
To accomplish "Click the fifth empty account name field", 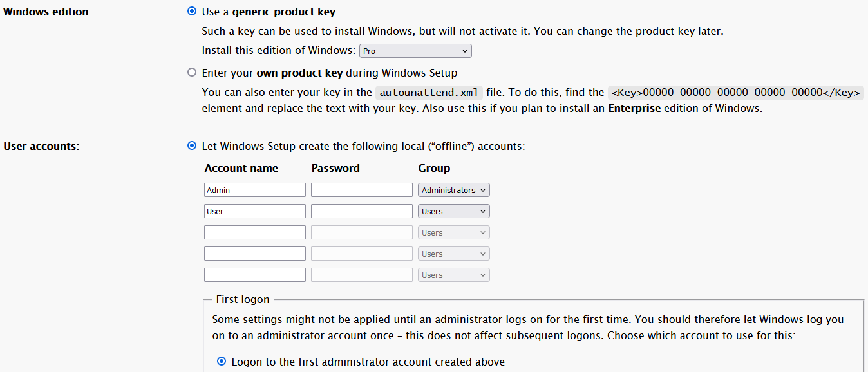I will point(255,275).
